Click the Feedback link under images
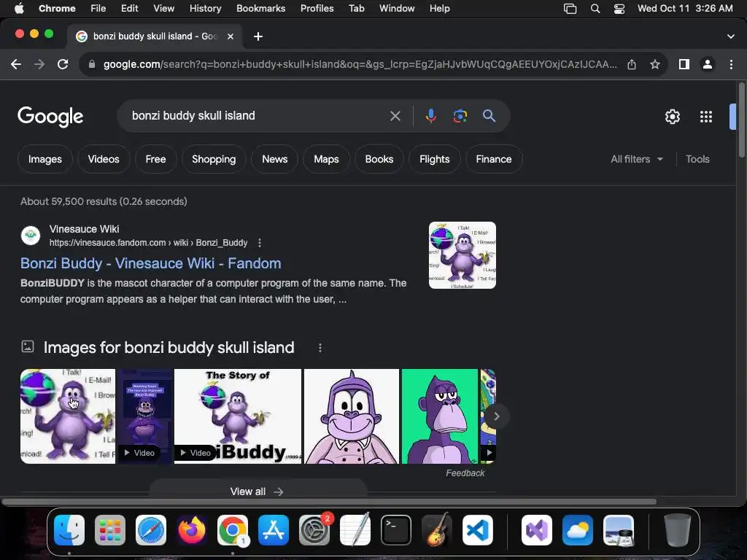Image resolution: width=747 pixels, height=560 pixels. pyautogui.click(x=465, y=472)
